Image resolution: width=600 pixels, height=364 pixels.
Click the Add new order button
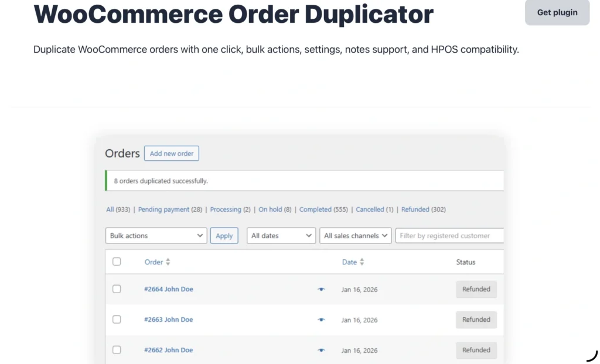[171, 153]
